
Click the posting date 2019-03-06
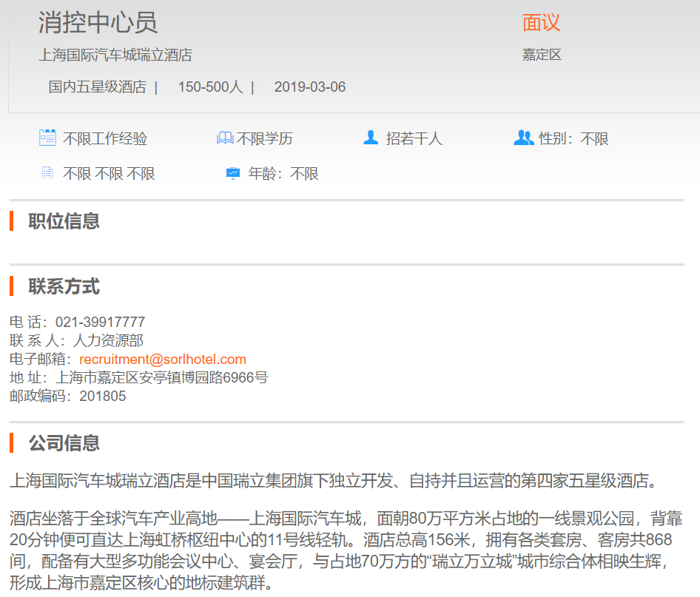309,87
